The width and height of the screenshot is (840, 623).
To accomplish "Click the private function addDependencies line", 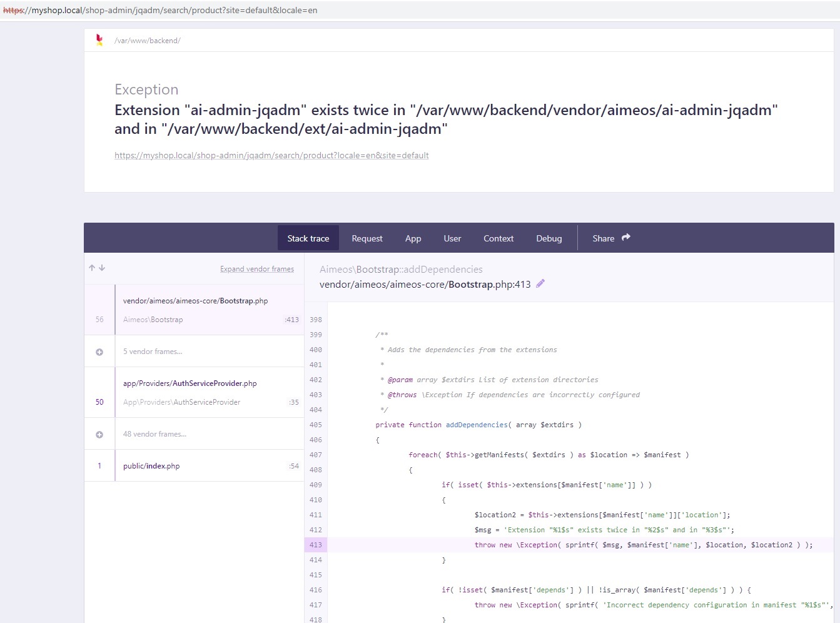I will 478,425.
